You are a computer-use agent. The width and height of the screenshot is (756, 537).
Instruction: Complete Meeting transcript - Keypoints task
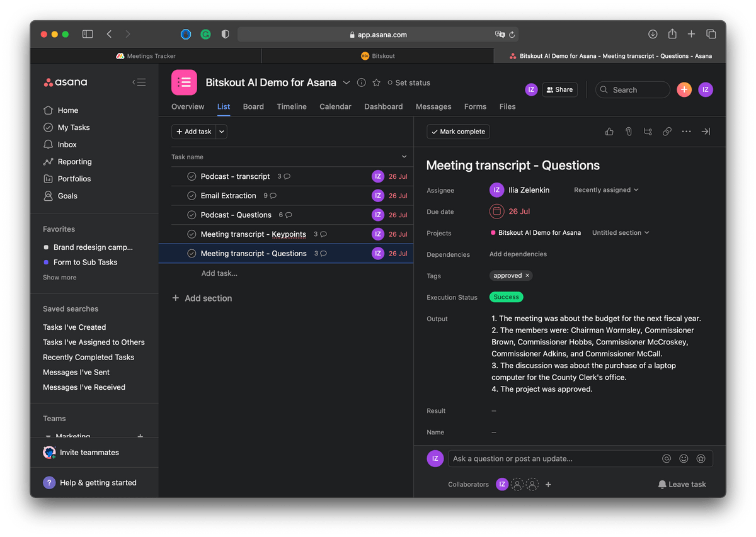[192, 234]
